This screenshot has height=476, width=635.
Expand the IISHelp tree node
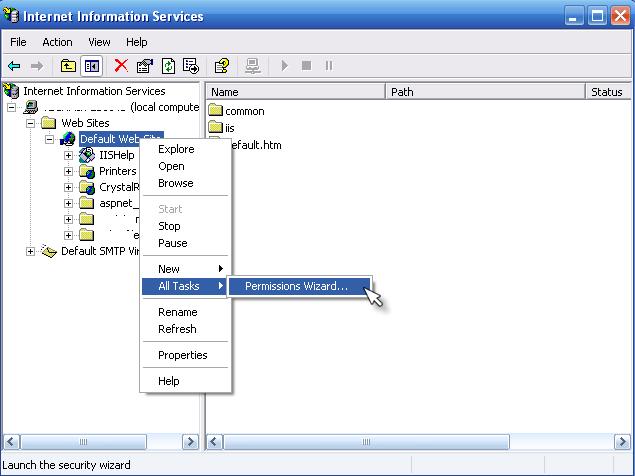click(68, 155)
